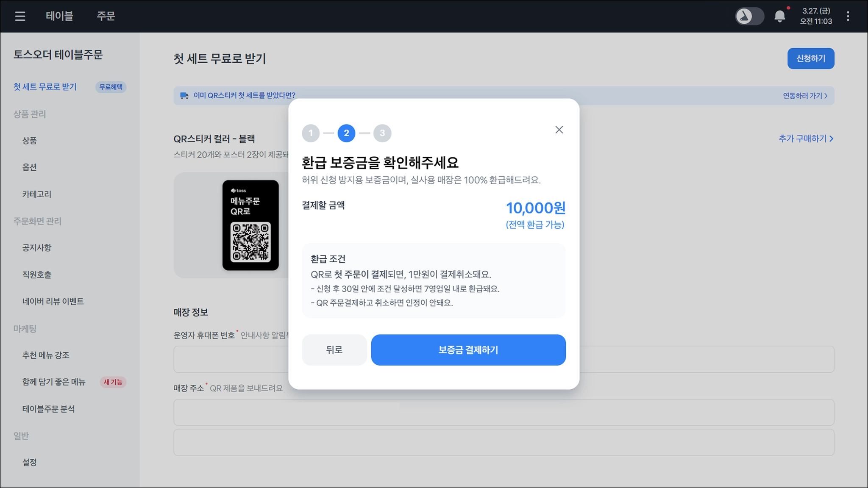
Task: Open the 함께 담기 좋은 메뉴 sidebar item
Action: click(x=54, y=382)
